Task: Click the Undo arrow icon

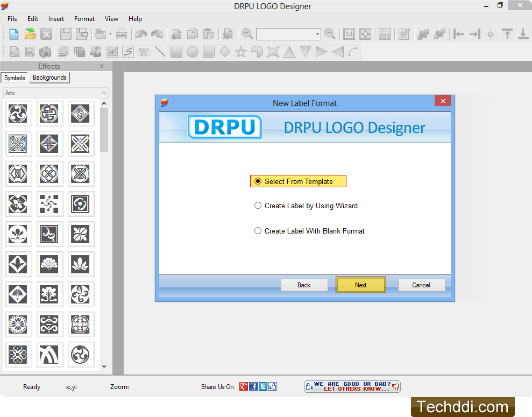Action: (x=141, y=34)
